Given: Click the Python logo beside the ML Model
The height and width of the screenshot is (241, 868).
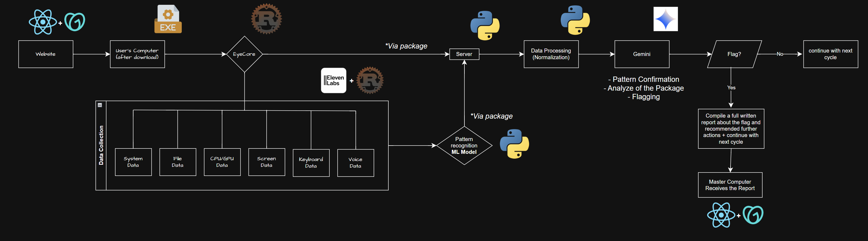Looking at the screenshot, I should (515, 144).
